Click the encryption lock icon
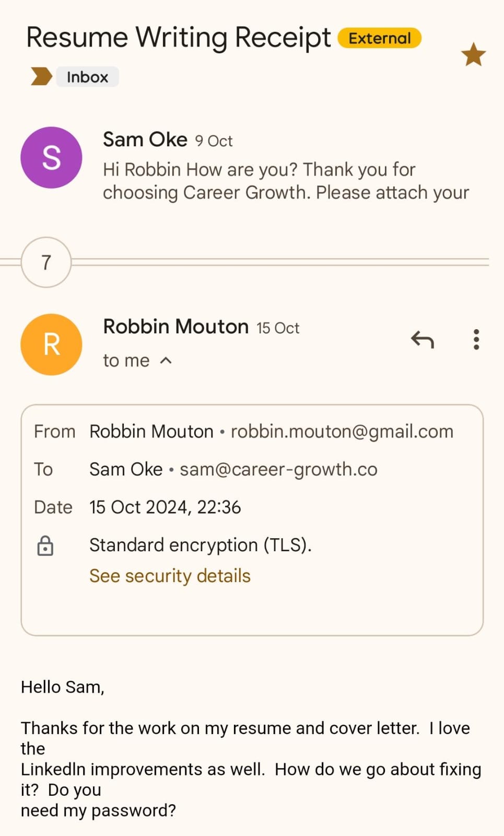 click(45, 545)
